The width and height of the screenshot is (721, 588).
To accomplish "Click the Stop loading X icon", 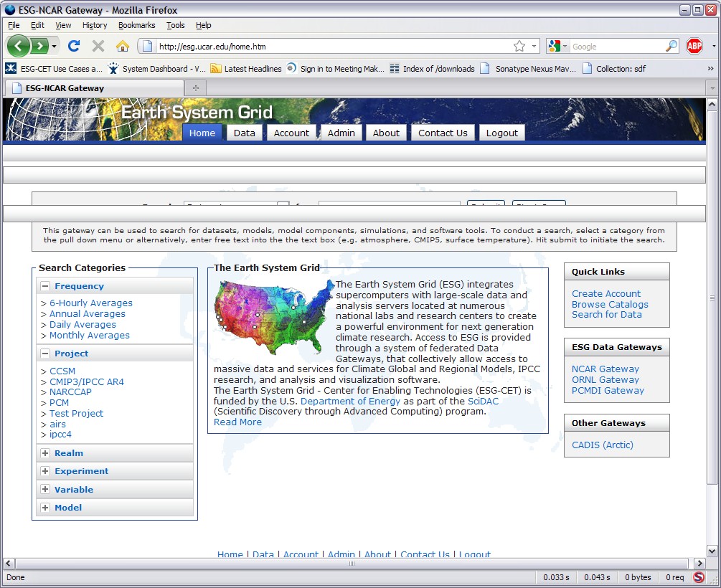I will (98, 46).
